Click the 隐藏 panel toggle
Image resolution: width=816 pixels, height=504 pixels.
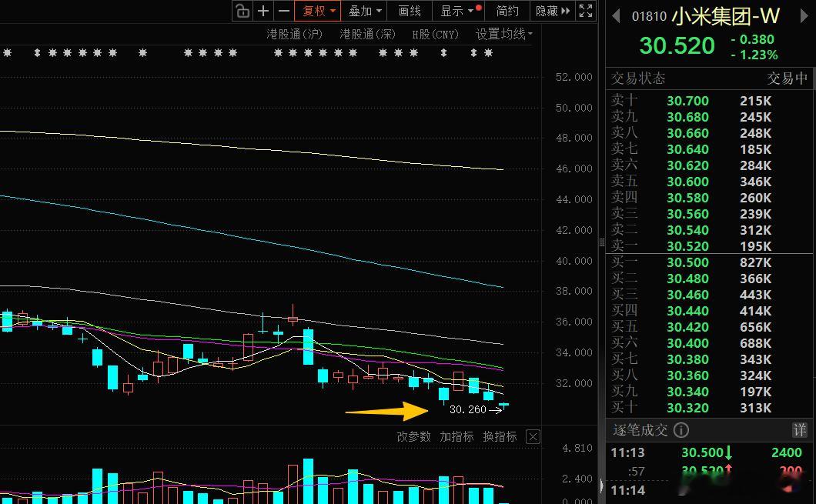click(552, 11)
